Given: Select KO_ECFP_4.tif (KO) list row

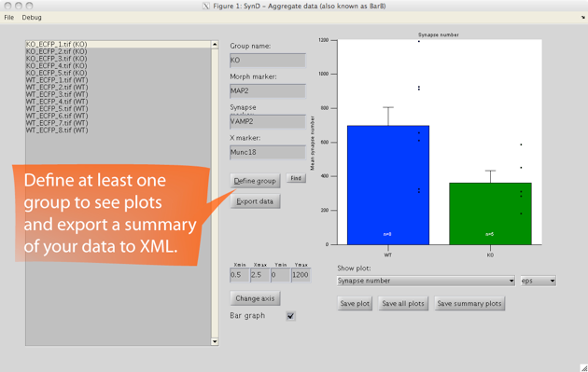Looking at the screenshot, I should 119,65.
